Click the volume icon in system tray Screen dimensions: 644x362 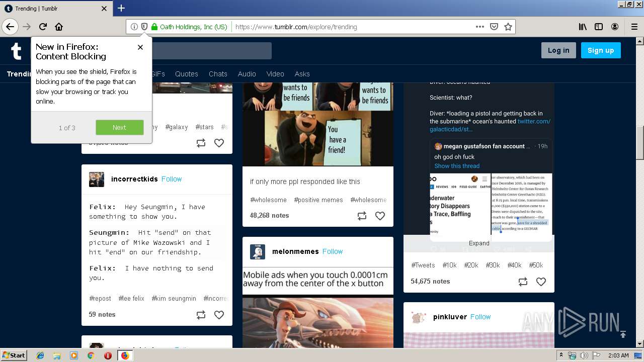[x=584, y=355]
